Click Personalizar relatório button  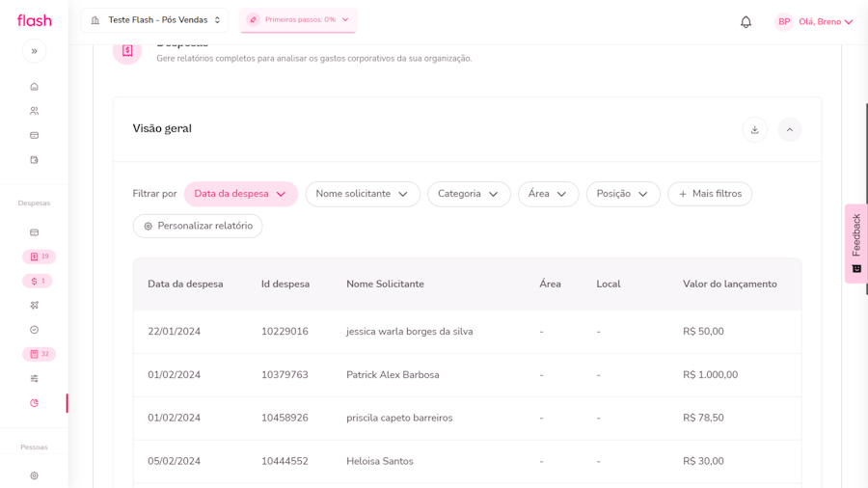pos(198,226)
